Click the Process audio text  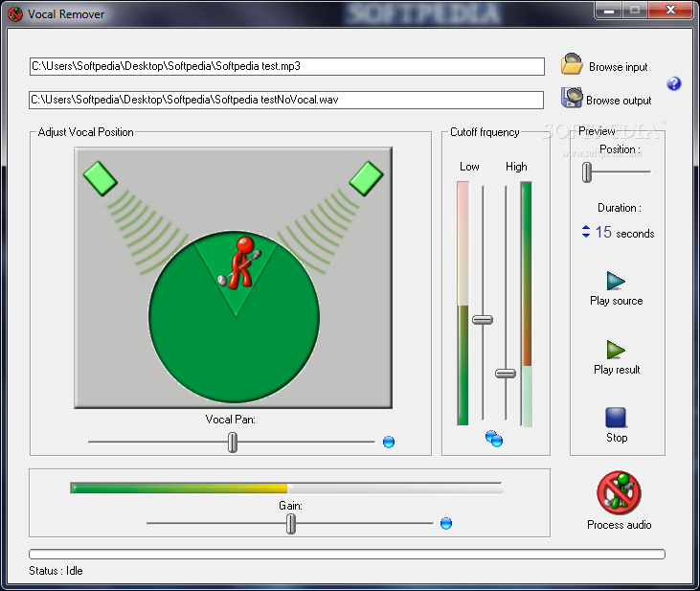coord(620,525)
